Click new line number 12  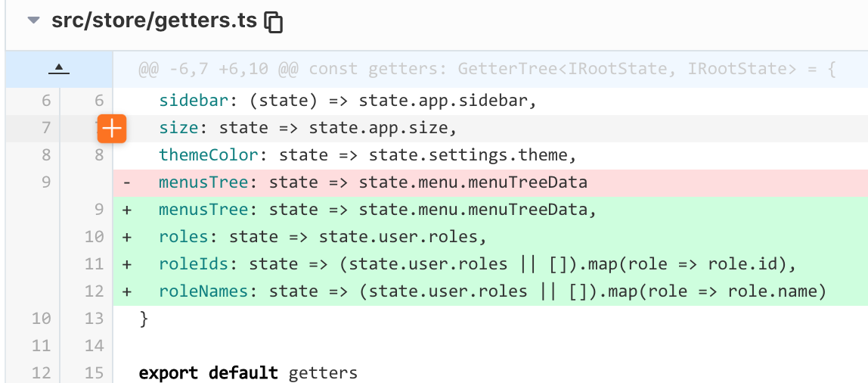[94, 291]
